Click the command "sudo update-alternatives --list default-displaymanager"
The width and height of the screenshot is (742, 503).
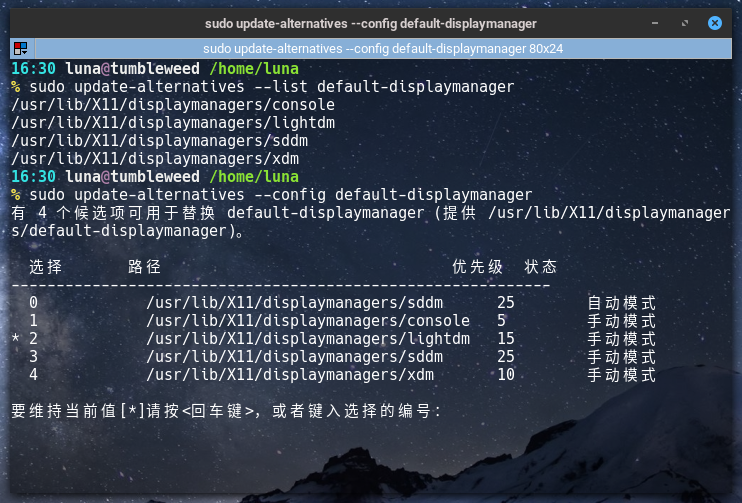tap(272, 87)
